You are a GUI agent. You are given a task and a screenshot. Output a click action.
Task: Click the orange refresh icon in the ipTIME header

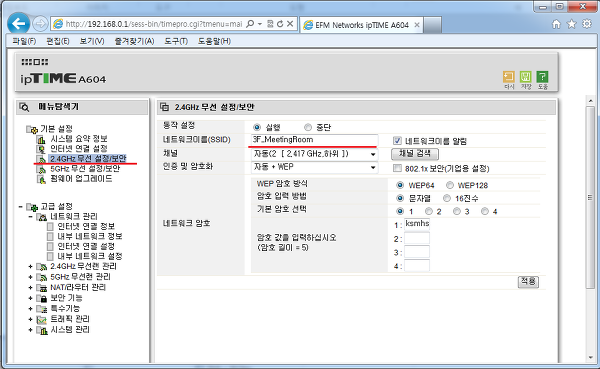click(x=509, y=77)
